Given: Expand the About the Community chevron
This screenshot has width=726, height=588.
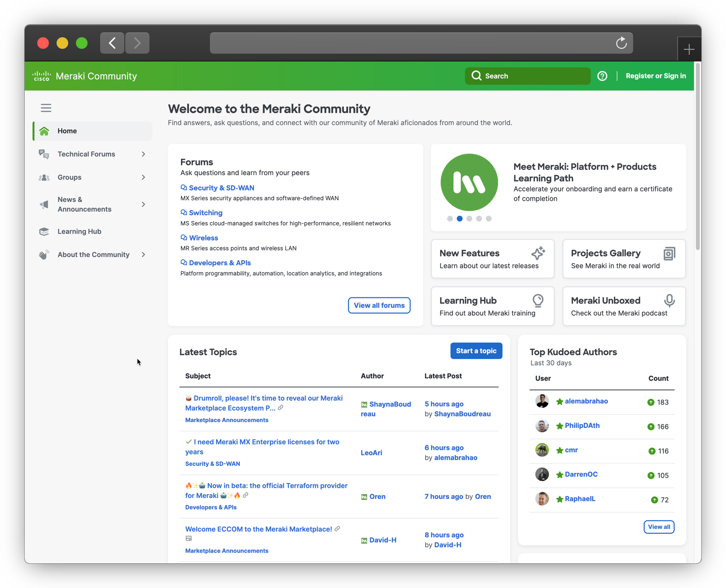Looking at the screenshot, I should [x=143, y=255].
